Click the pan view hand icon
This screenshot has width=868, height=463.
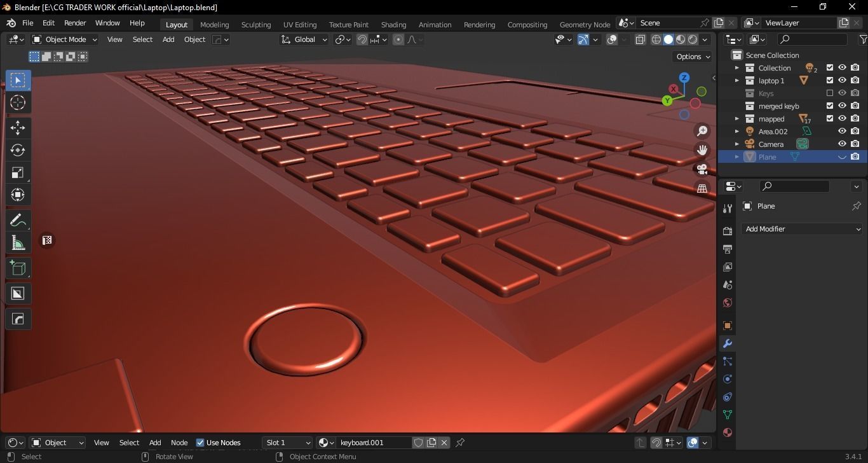pyautogui.click(x=702, y=150)
